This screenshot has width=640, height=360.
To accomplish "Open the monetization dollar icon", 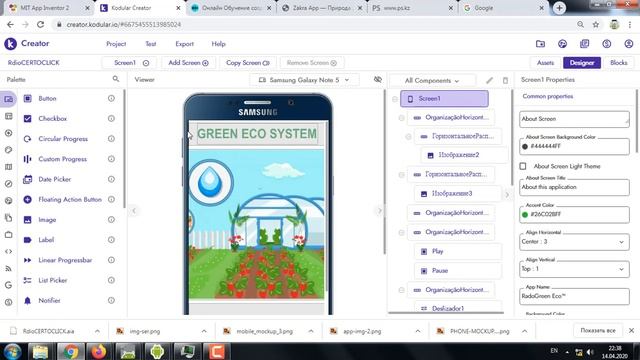I will [x=607, y=44].
